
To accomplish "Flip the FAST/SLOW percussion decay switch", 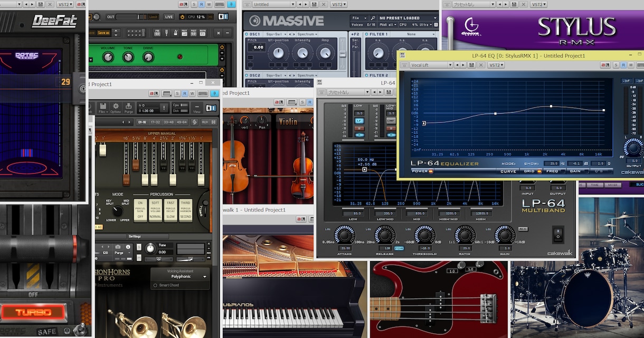I will coord(171,210).
